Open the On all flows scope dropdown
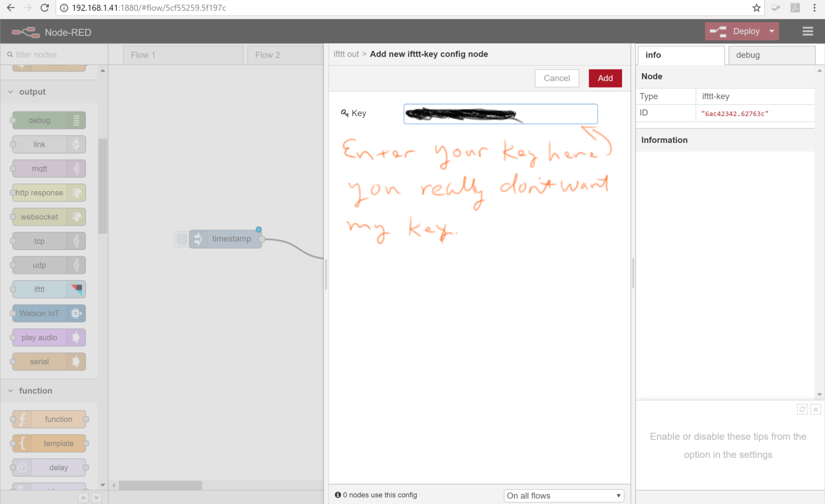The width and height of the screenshot is (825, 504). [564, 495]
